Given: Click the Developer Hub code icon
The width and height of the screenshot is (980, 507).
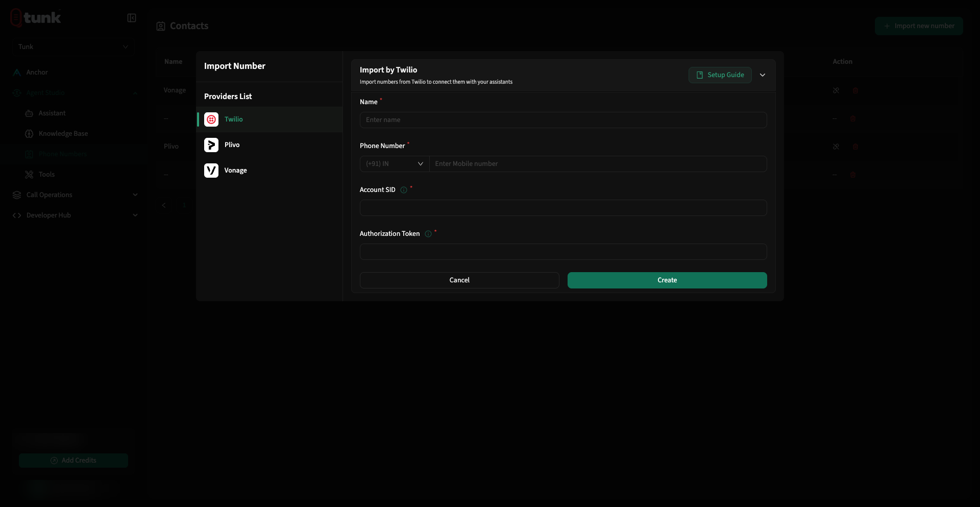Looking at the screenshot, I should (x=17, y=215).
